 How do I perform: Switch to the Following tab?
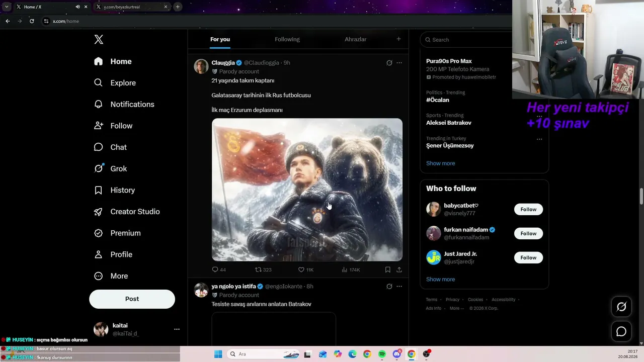tap(287, 39)
